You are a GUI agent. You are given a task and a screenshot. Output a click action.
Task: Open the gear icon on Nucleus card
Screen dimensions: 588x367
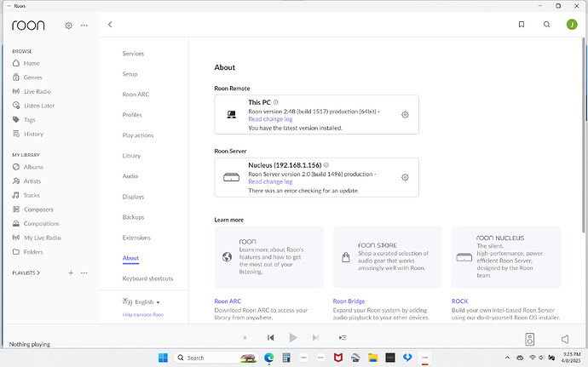[405, 177]
